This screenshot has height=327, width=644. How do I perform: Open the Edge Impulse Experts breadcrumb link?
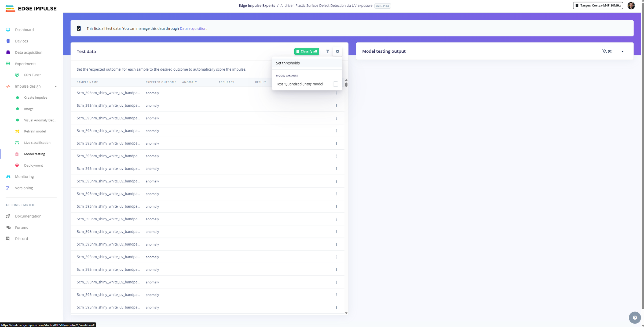point(257,6)
